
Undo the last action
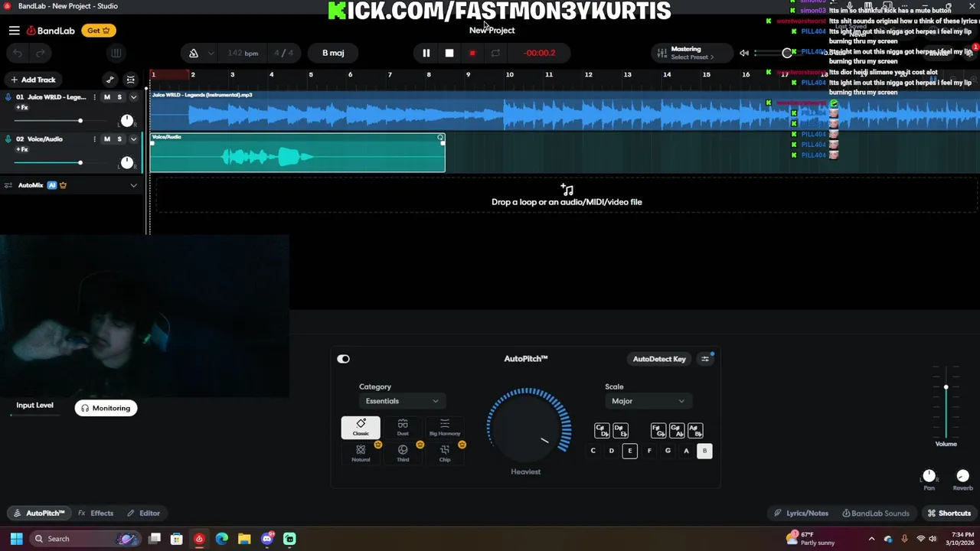point(18,53)
